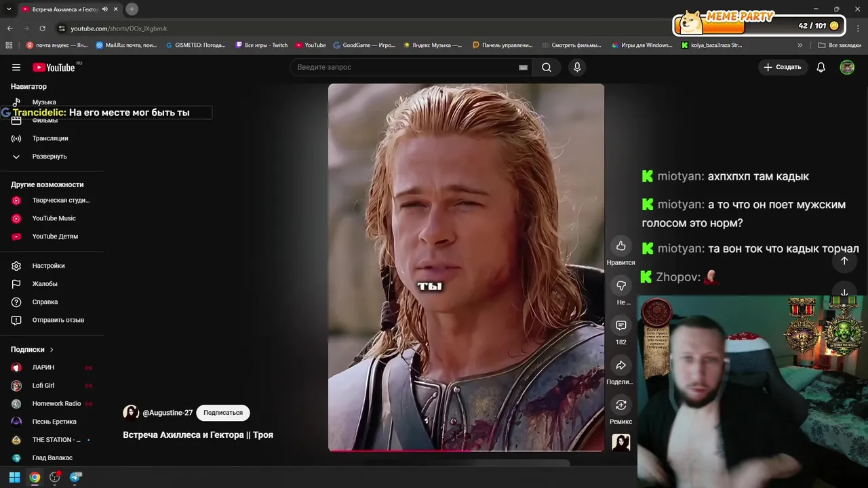Open Трансляции in the sidebar
This screenshot has width=868, height=488.
tap(50, 138)
